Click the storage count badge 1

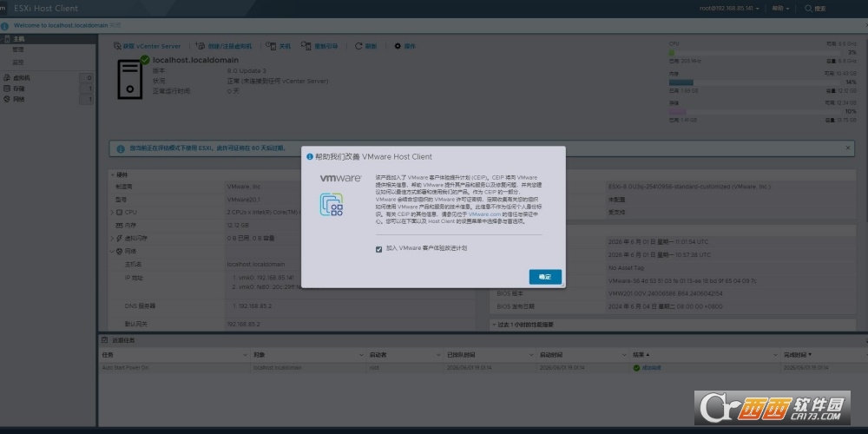[86, 89]
